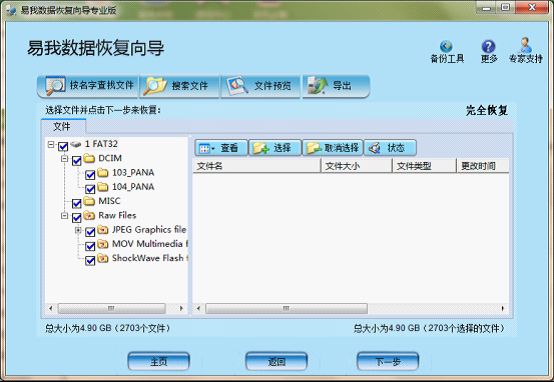
Task: Select the Raw Files folder icon
Action: tap(89, 215)
